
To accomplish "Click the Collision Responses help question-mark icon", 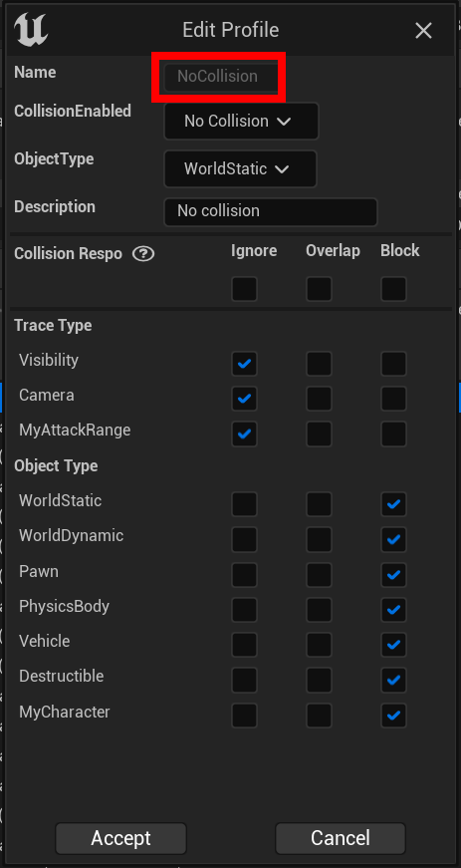I will 143,253.
